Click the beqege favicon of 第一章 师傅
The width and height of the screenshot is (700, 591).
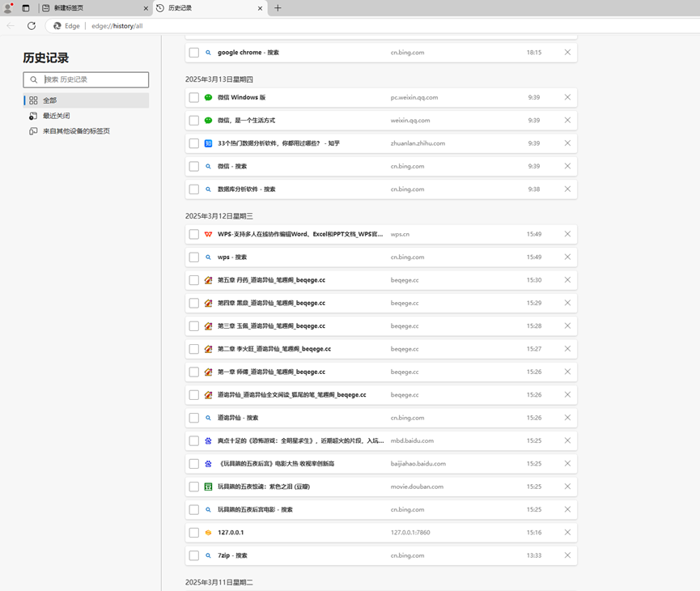coord(208,372)
